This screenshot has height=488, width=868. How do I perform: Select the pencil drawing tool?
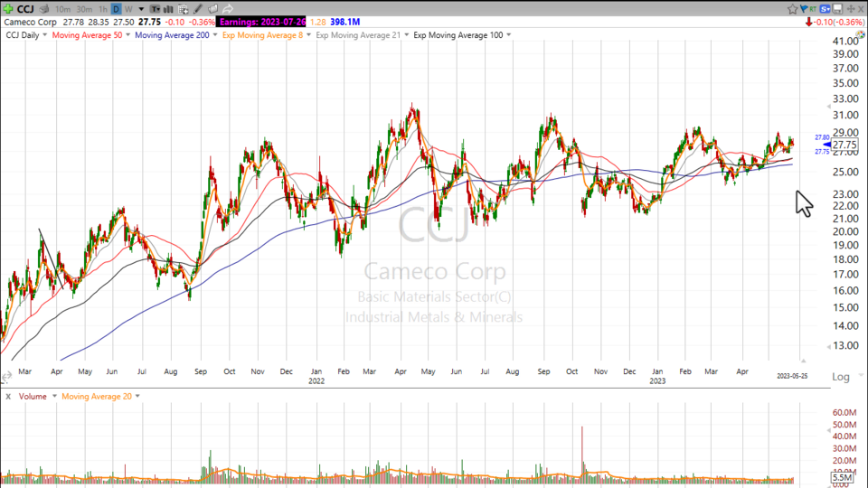click(198, 9)
